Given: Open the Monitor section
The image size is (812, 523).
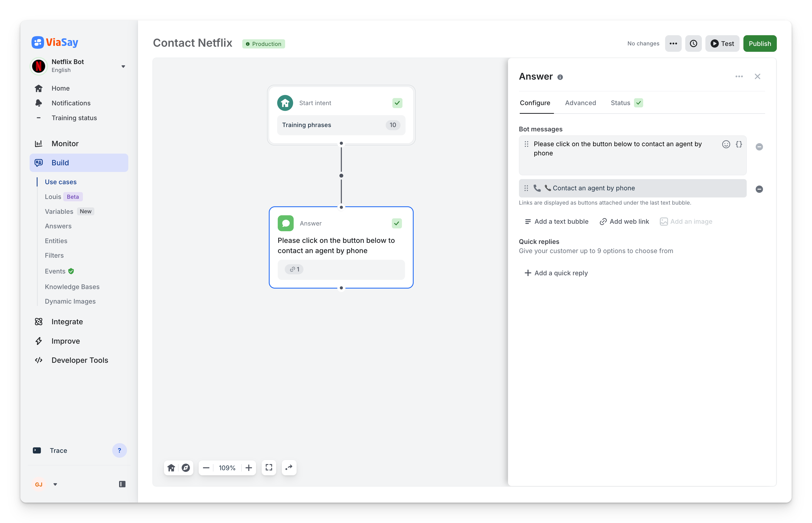Looking at the screenshot, I should pos(65,143).
